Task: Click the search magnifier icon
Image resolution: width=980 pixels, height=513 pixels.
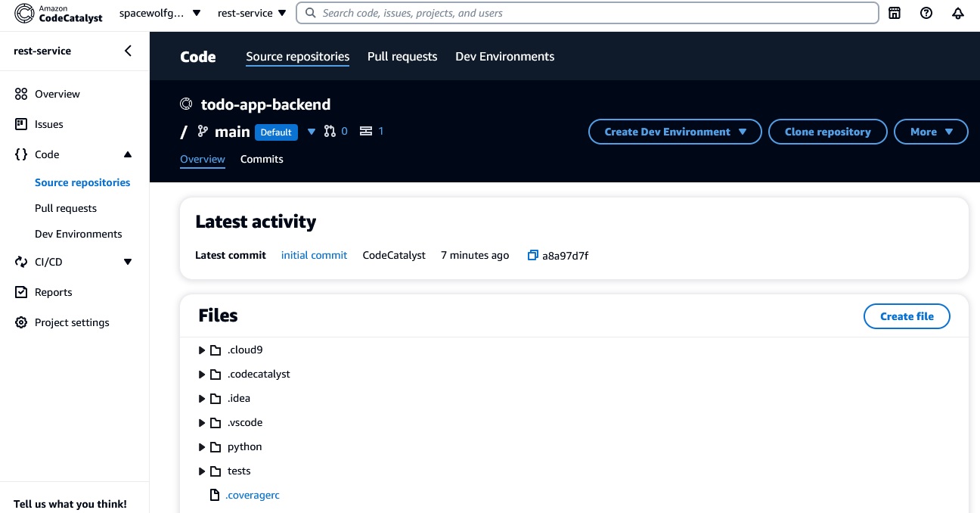Action: tap(310, 13)
